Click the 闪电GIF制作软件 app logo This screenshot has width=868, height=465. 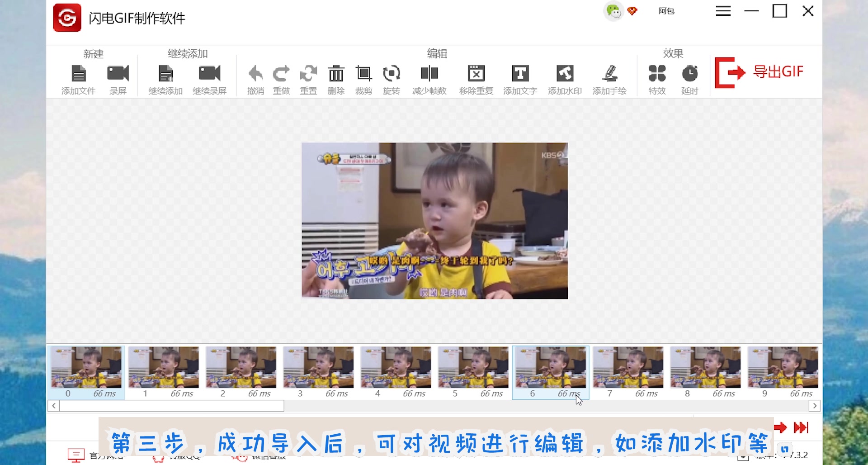(67, 18)
